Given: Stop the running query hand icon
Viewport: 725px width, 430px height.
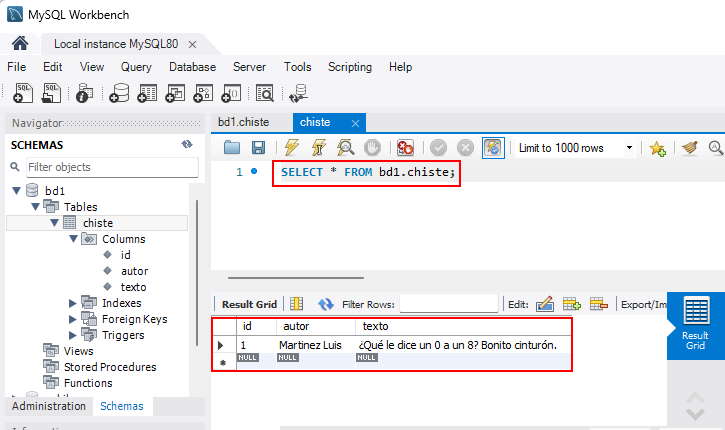Looking at the screenshot, I should point(372,147).
